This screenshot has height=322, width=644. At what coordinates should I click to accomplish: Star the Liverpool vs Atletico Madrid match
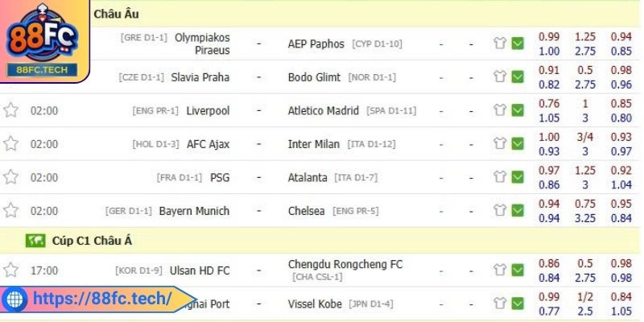(10, 110)
